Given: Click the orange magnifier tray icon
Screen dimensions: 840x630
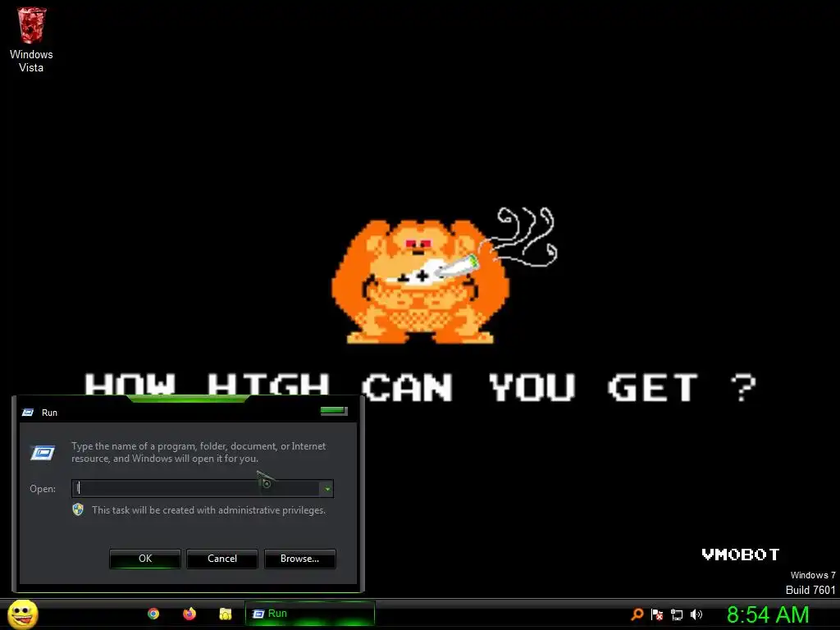Looking at the screenshot, I should click(637, 614).
